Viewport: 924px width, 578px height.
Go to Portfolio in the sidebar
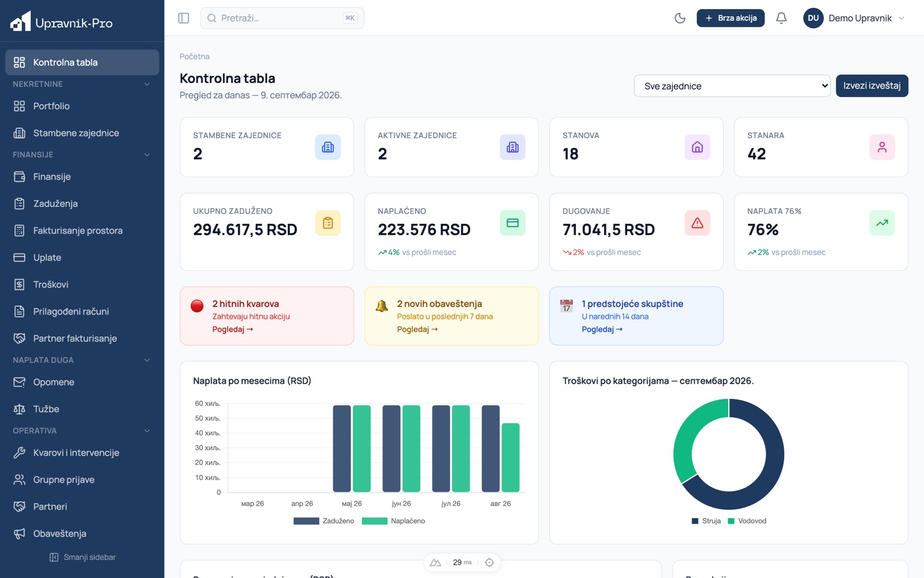coord(82,106)
